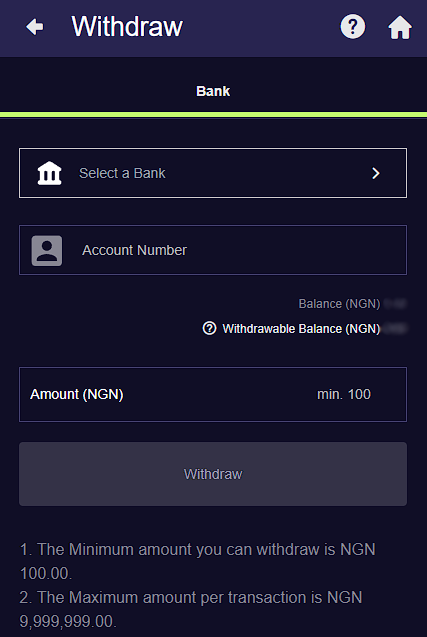Focus the Account Number field

click(x=213, y=250)
